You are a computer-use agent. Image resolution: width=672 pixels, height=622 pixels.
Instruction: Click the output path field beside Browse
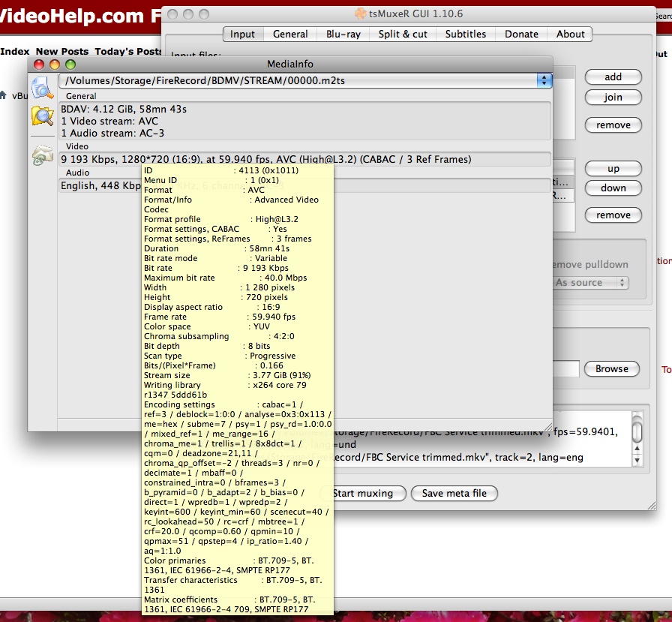565,368
